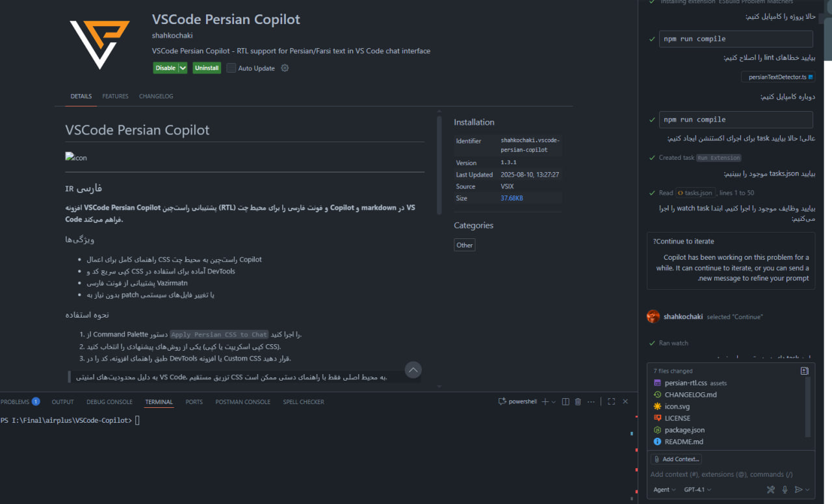Switch to the POSTMAN CONSOLE tab

pyautogui.click(x=242, y=401)
